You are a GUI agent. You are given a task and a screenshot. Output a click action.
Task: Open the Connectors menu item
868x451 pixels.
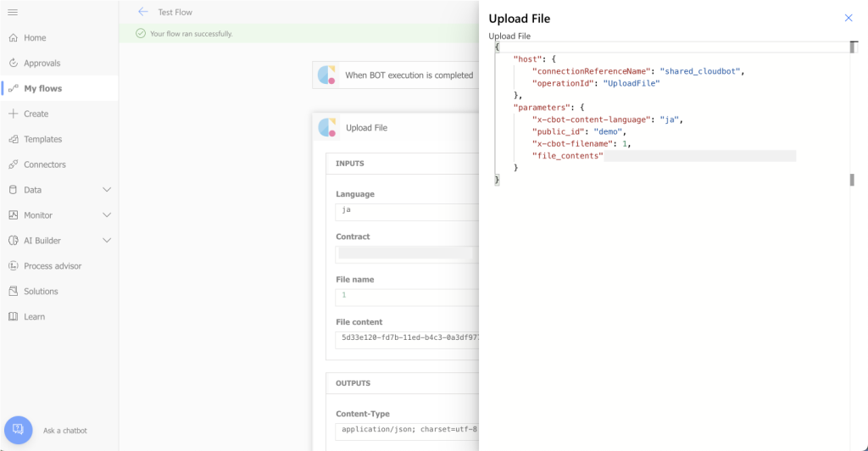point(59,164)
